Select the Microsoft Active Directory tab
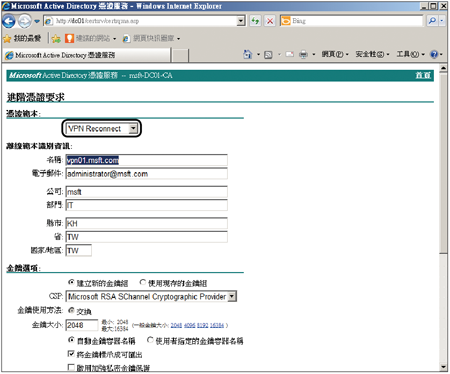This screenshot has width=450, height=374. click(87, 55)
